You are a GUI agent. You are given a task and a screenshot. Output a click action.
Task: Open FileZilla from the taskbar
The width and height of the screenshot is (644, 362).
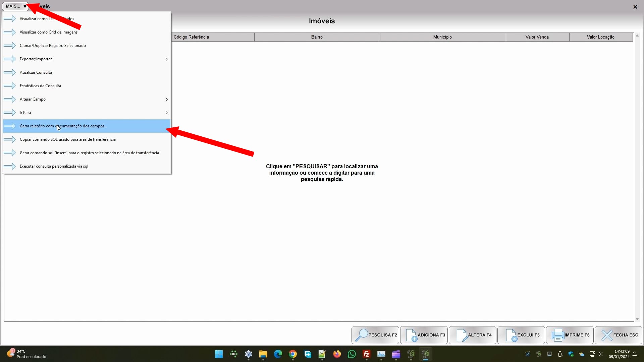[x=366, y=354]
